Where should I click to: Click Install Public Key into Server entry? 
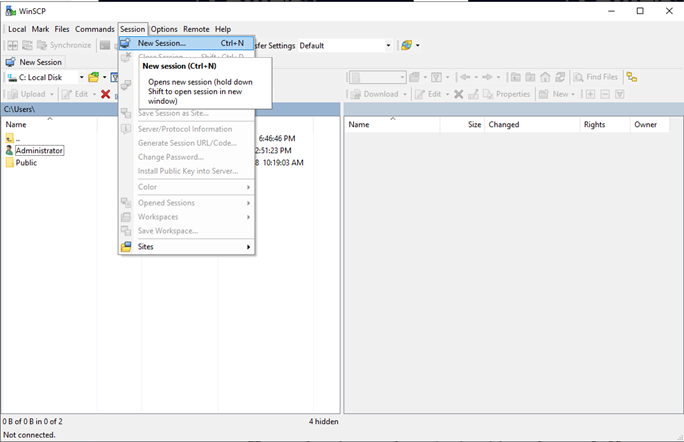pyautogui.click(x=187, y=171)
